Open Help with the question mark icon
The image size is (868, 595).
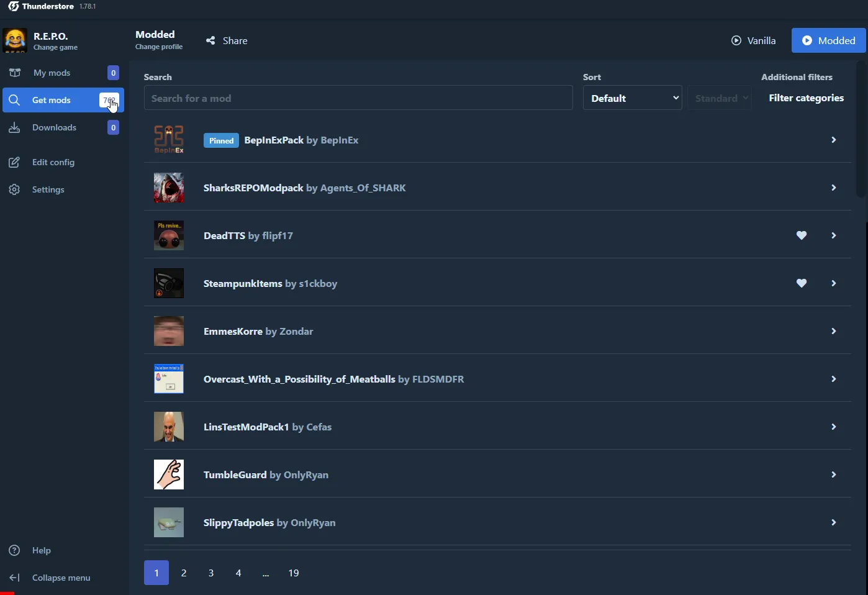point(14,550)
